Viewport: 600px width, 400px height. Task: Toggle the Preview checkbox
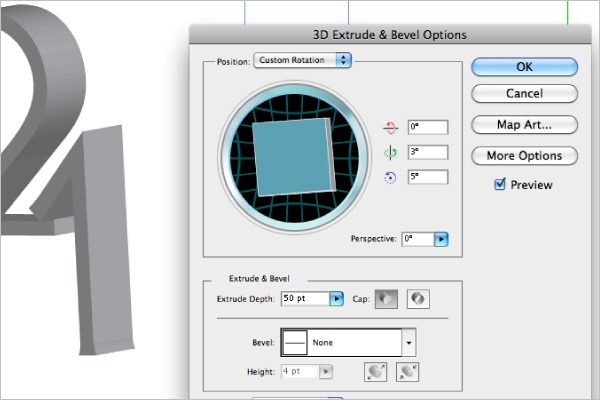pyautogui.click(x=500, y=184)
